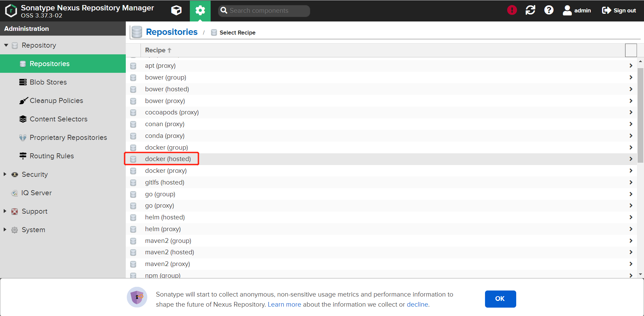Click the large Repositories database icon in breadcrumb
The width and height of the screenshot is (644, 316).
pos(137,32)
